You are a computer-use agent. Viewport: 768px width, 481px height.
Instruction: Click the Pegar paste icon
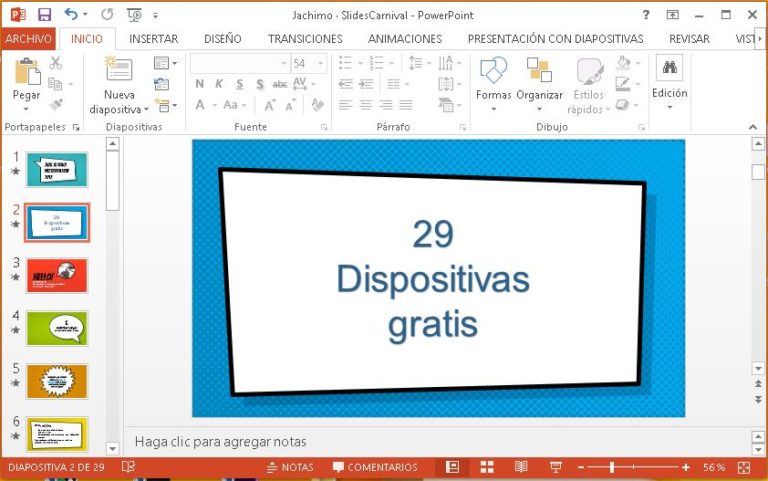tap(27, 71)
